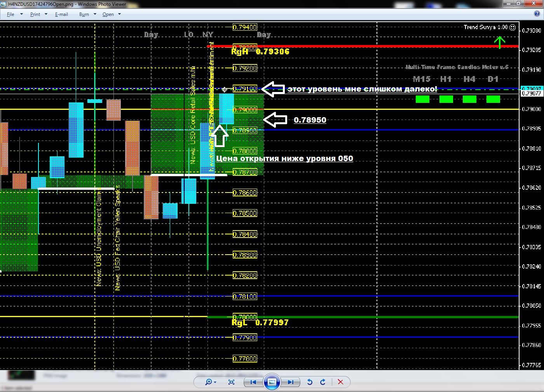
Task: Click the News: USD Core Retail Sales label
Action: coord(193,114)
